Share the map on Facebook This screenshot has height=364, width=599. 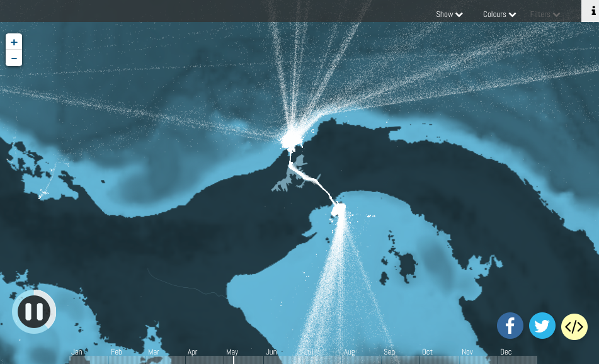click(x=510, y=326)
